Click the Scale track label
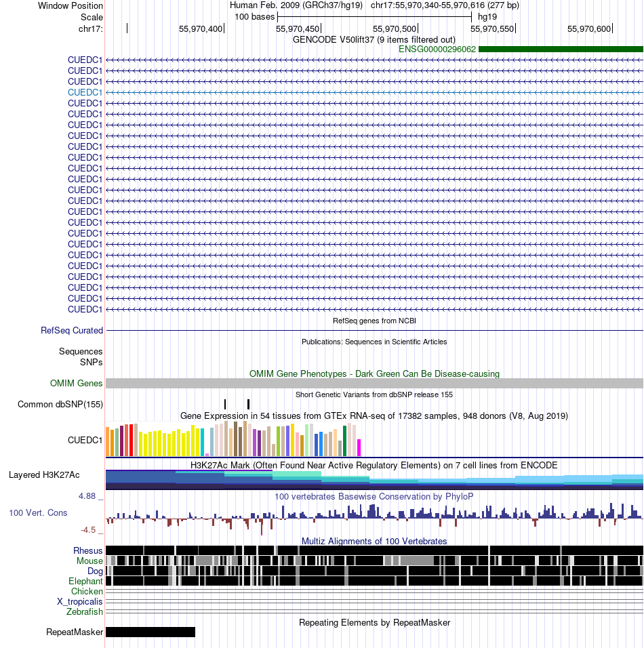 [92, 18]
